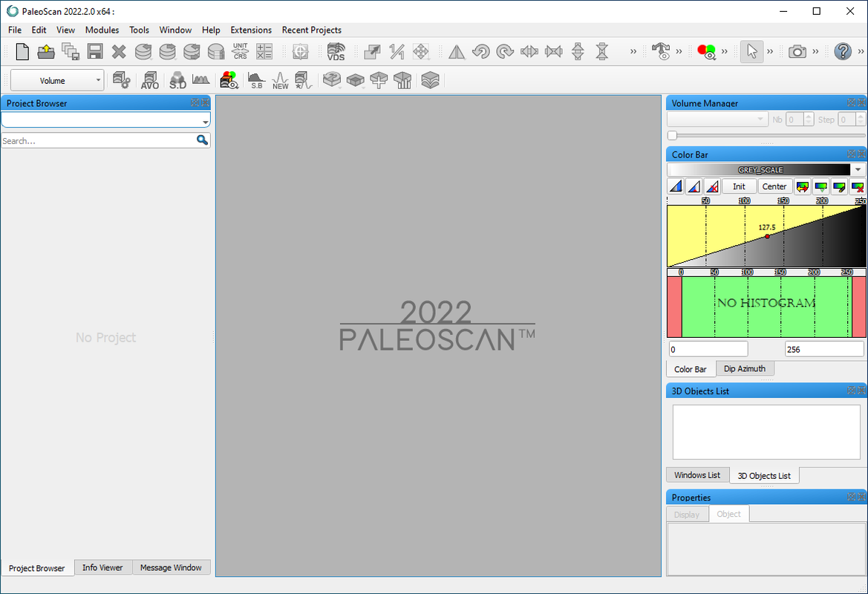Click the horizontal stretch arrows icon
The image size is (868, 594).
(529, 51)
